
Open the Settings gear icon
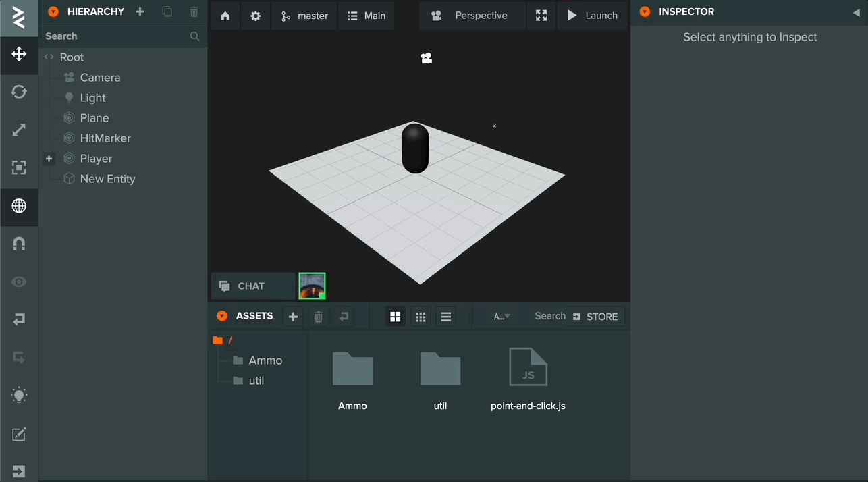(256, 16)
